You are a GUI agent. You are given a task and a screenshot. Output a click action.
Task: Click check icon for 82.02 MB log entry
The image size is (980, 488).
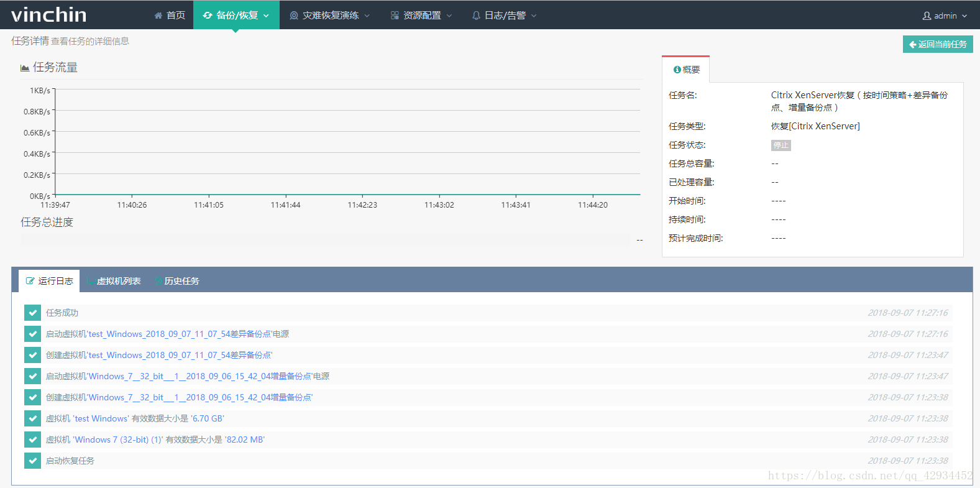click(x=32, y=440)
